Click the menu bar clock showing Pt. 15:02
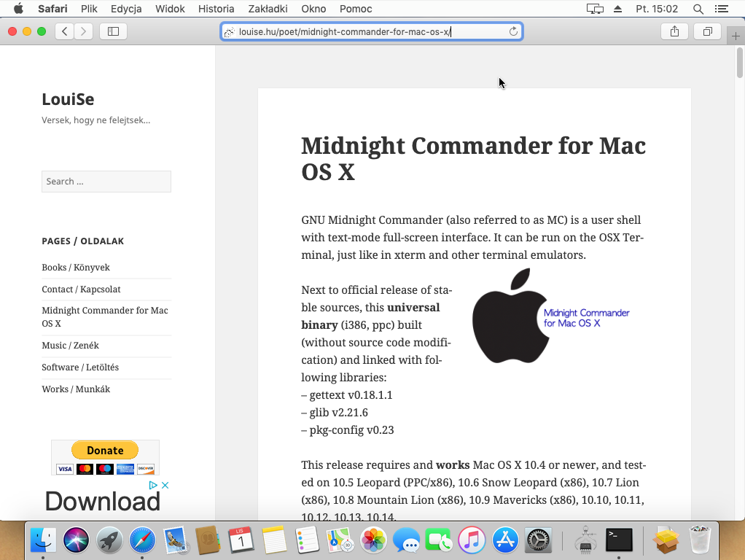745x560 pixels. pos(657,9)
